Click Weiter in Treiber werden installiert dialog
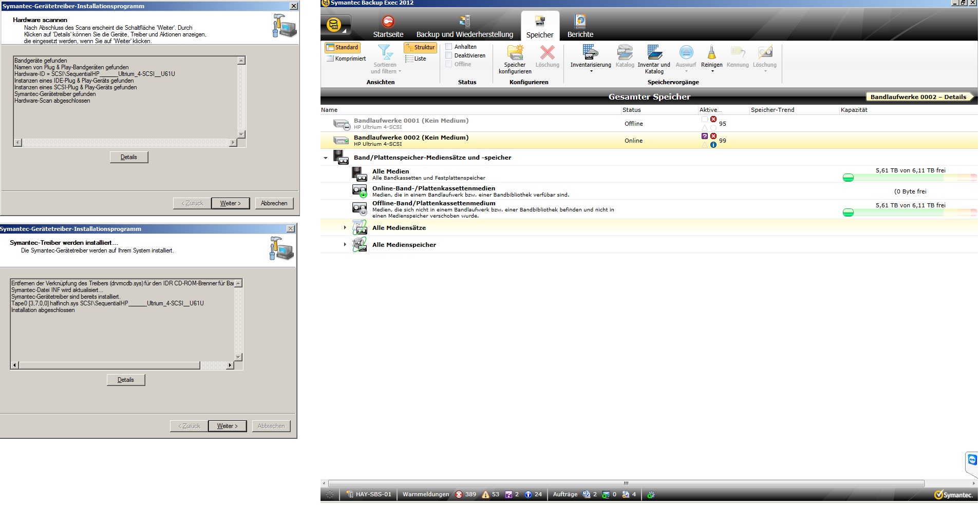This screenshot has height=505, width=980. click(x=227, y=426)
